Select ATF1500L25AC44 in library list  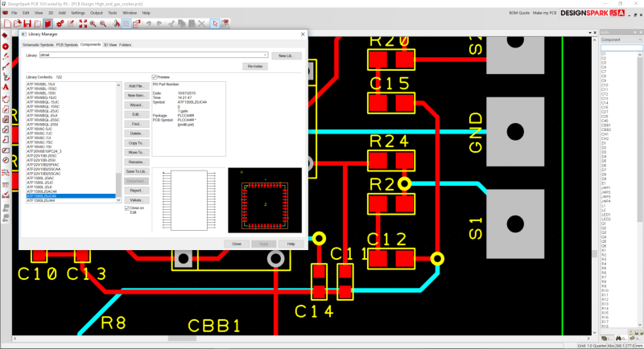(x=42, y=191)
